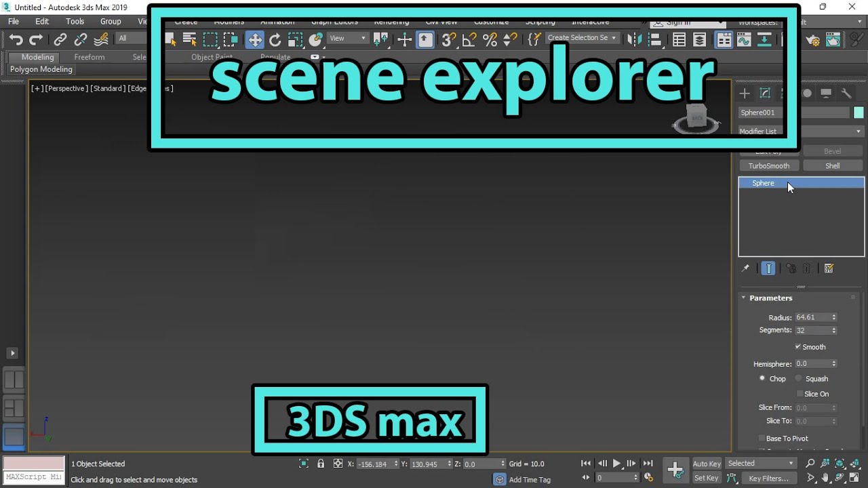The height and width of the screenshot is (488, 868).
Task: Toggle the Window/Crossing selection mode
Action: coord(231,39)
